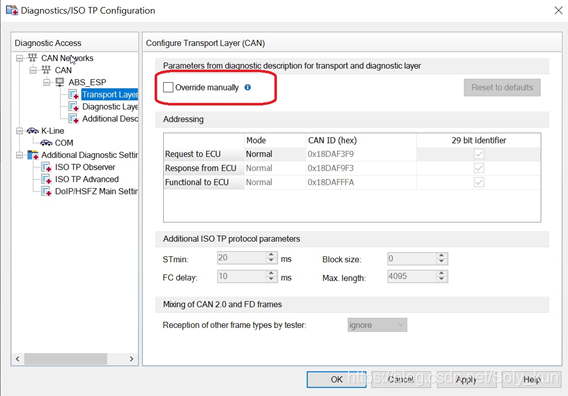Select the COM label under K-Line
Viewport: 568px width, 396px height.
64,143
